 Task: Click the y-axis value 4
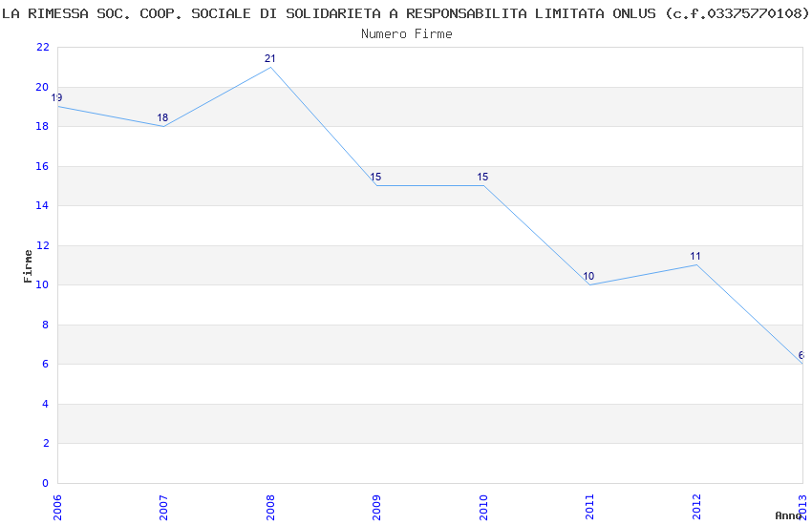[x=46, y=404]
